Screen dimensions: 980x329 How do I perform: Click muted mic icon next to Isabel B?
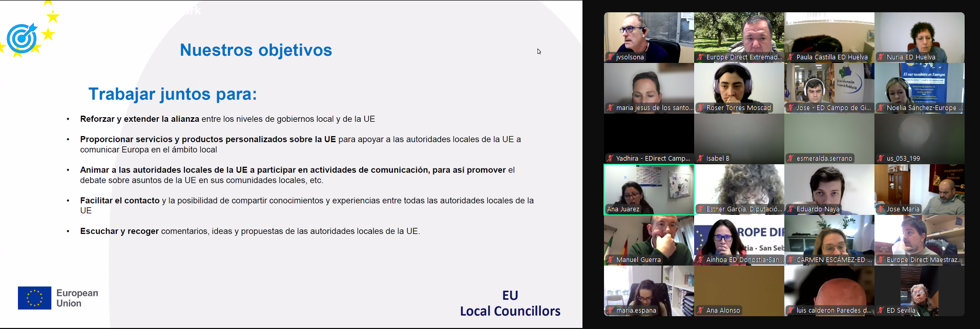click(700, 159)
